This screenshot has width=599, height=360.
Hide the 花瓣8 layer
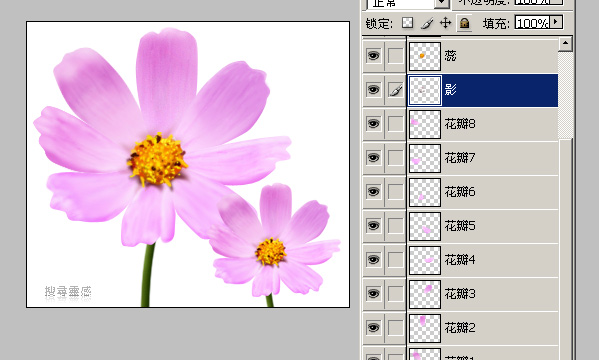point(373,124)
